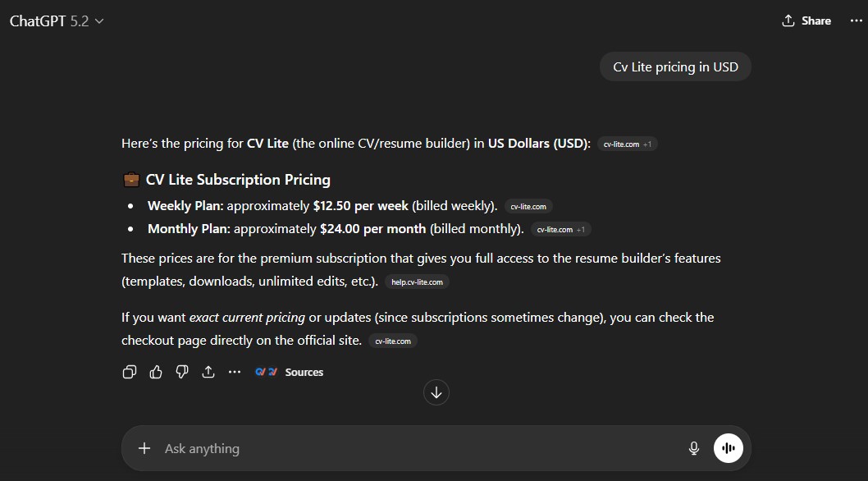This screenshot has height=481, width=868.
Task: Open the cv-lite.com citation beside Weekly Plan
Action: click(x=528, y=206)
